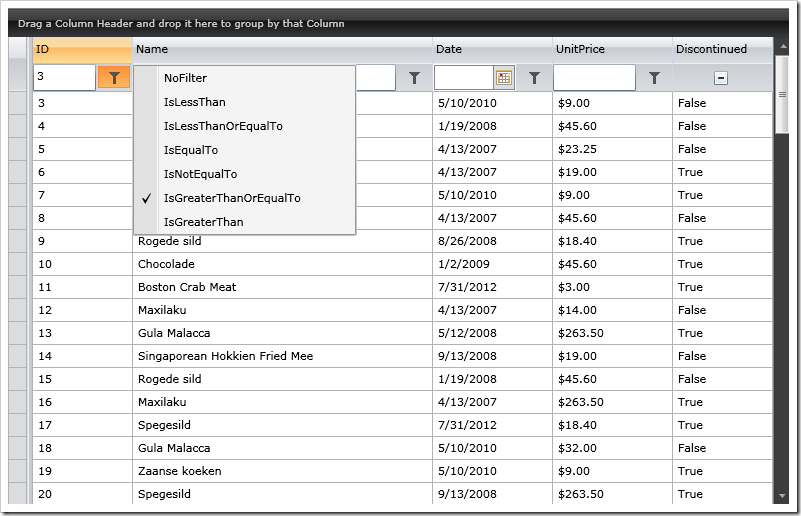
Task: Focus the ID filter text box
Action: (64, 78)
